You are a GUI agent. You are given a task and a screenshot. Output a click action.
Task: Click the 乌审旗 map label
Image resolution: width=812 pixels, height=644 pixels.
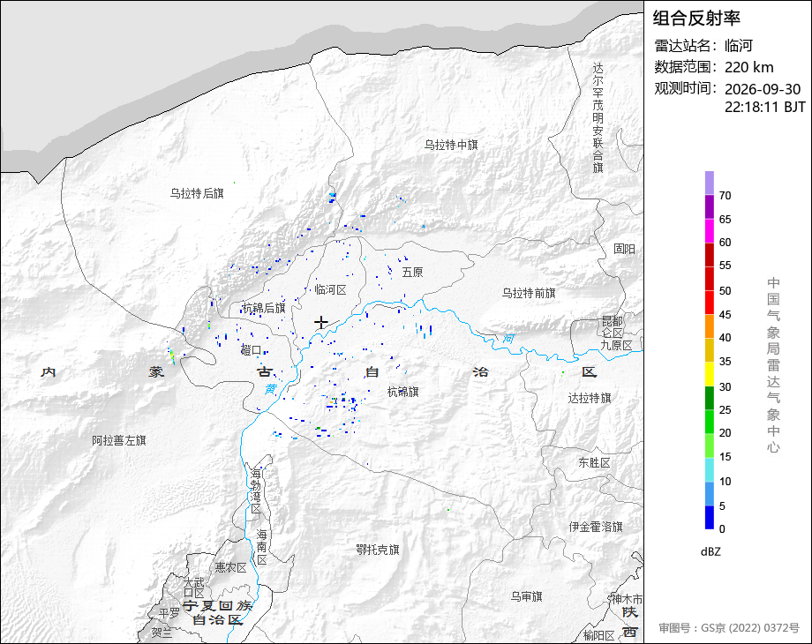point(526,596)
